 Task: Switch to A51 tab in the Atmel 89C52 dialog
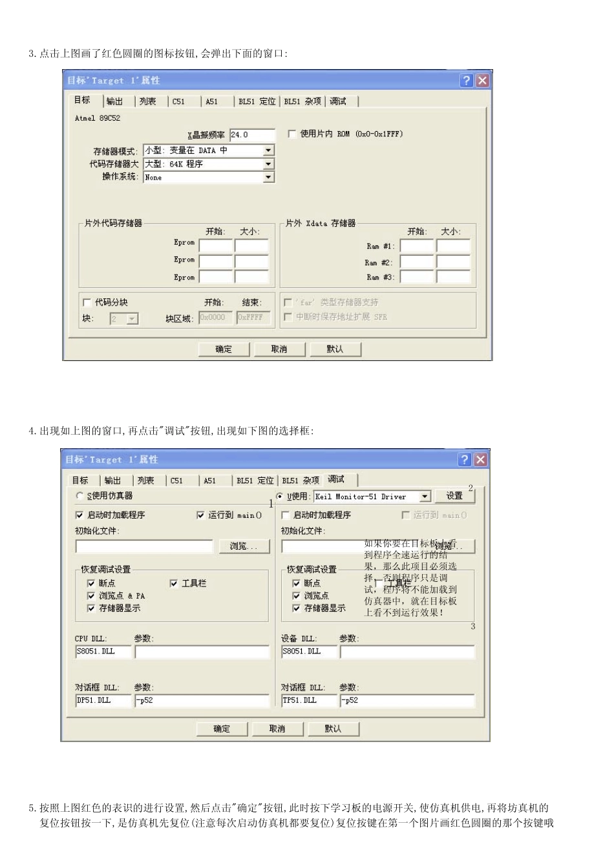[212, 101]
